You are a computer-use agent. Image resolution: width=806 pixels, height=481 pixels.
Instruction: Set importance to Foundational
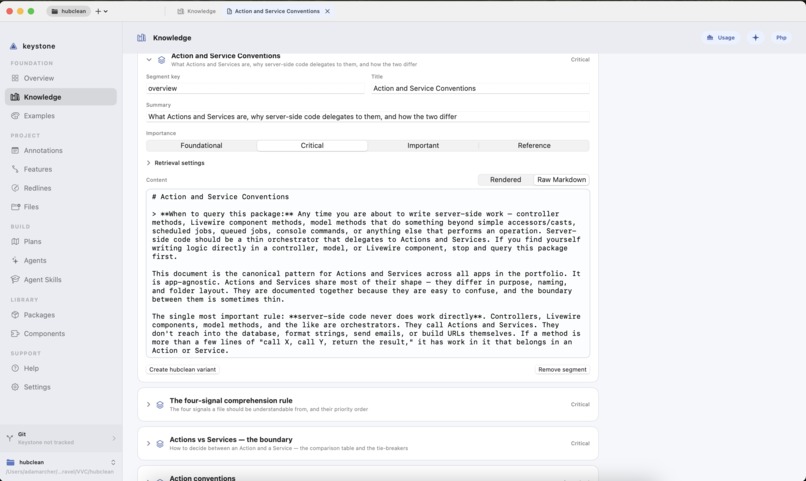[201, 145]
